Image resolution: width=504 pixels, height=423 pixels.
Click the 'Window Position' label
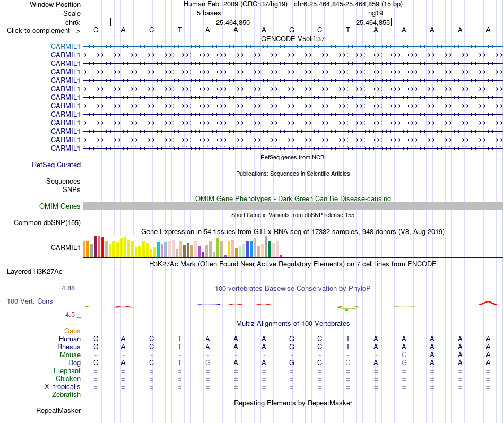(x=55, y=4)
